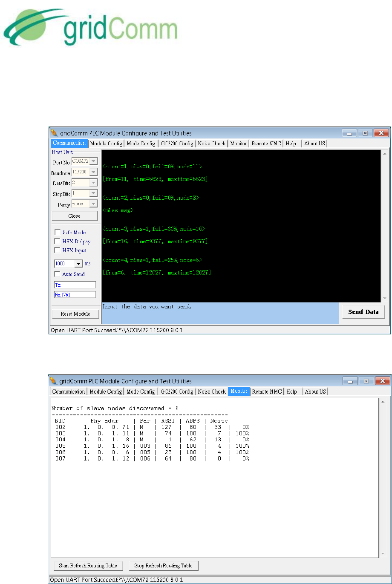The height and width of the screenshot is (584, 392).
Task: Open Noise Check tab in upper window
Action: tap(212, 144)
